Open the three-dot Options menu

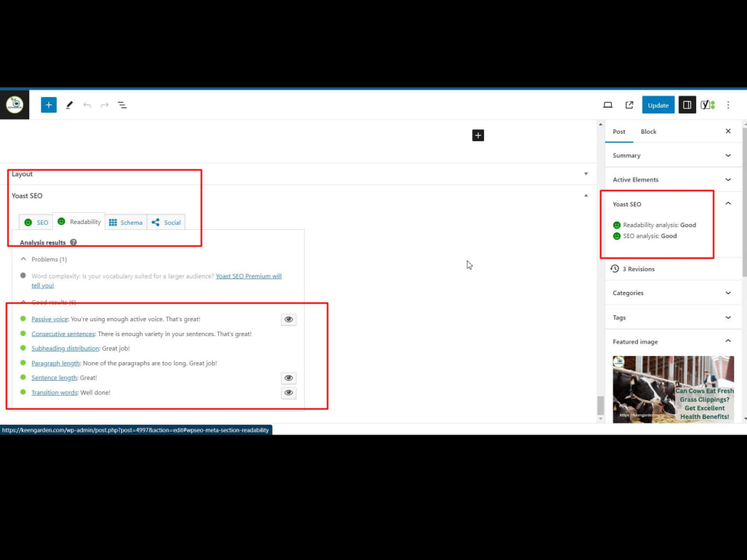(x=728, y=105)
